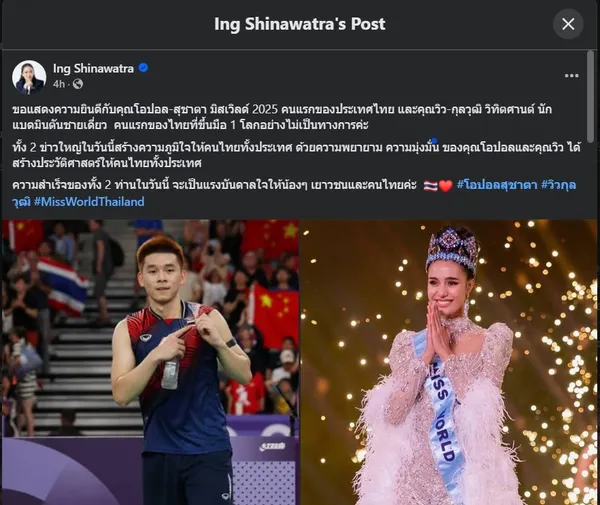
Task: Click the paragraph starting with ความสำเร็จของทั้ง 2 ท่าน
Action: click(214, 185)
